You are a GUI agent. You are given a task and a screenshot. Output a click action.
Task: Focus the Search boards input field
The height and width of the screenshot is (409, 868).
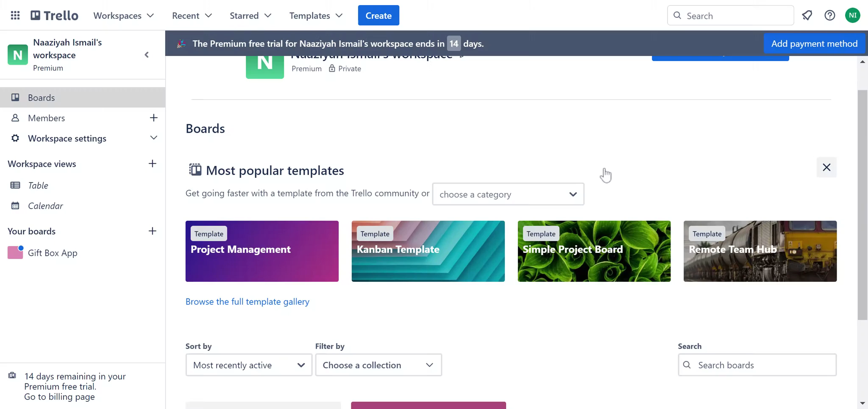pos(757,365)
